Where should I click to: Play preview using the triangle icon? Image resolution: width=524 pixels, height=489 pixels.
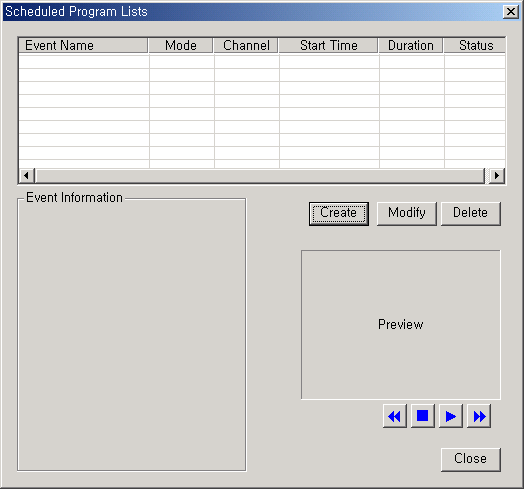[x=451, y=416]
